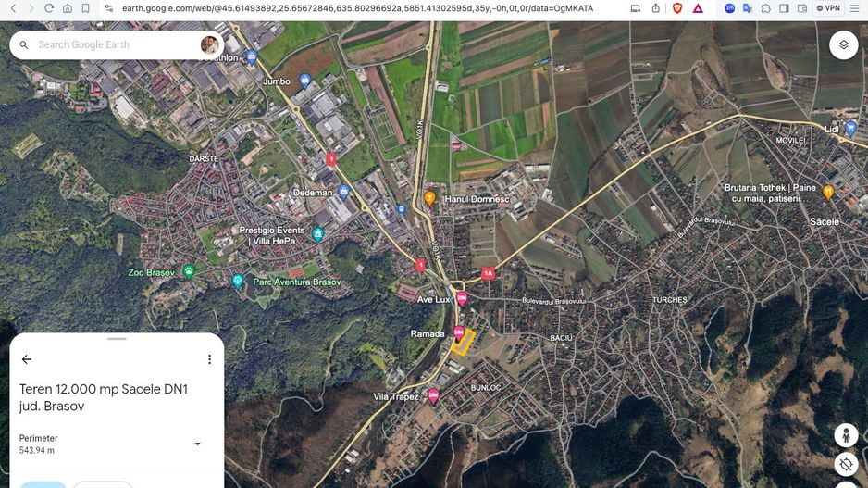The width and height of the screenshot is (868, 488).
Task: Toggle the browser sidebar panel
Action: click(784, 8)
